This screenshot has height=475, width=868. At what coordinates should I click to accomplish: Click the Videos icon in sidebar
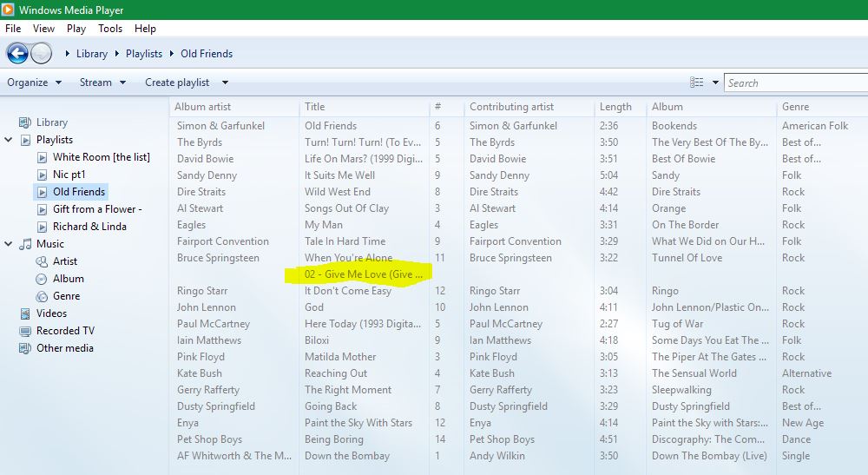pos(25,313)
